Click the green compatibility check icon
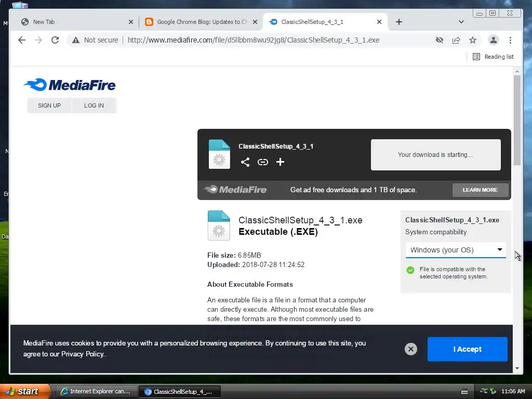 click(410, 270)
